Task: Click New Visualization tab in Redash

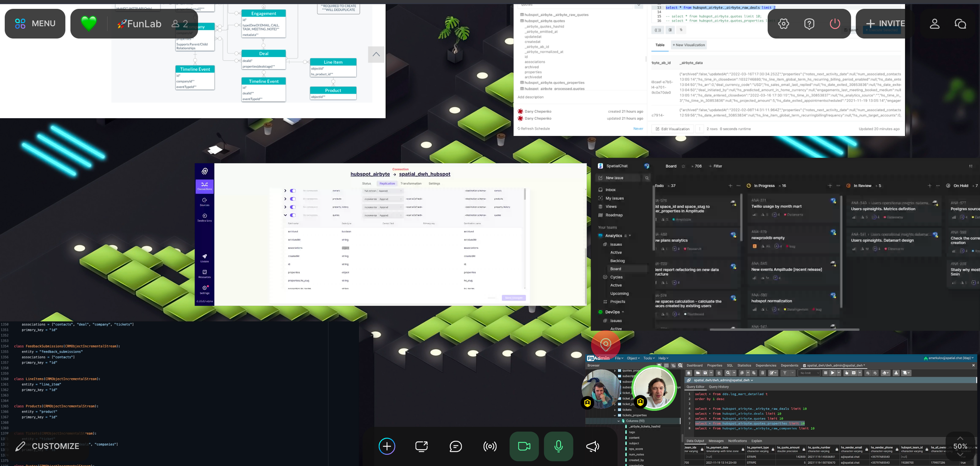Action: (688, 45)
